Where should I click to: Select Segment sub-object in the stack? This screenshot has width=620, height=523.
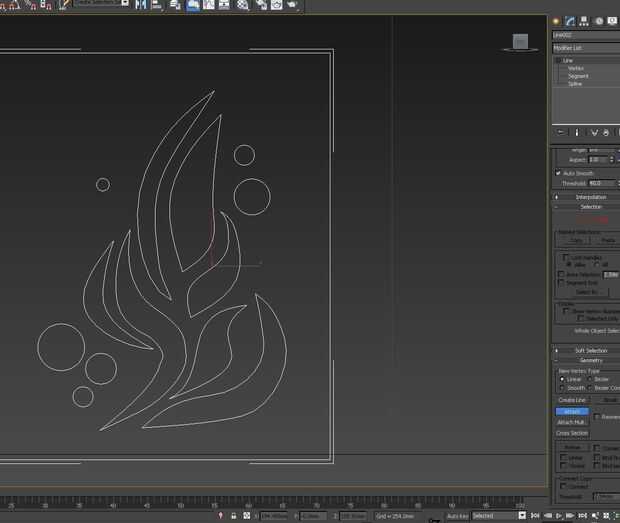[x=578, y=76]
